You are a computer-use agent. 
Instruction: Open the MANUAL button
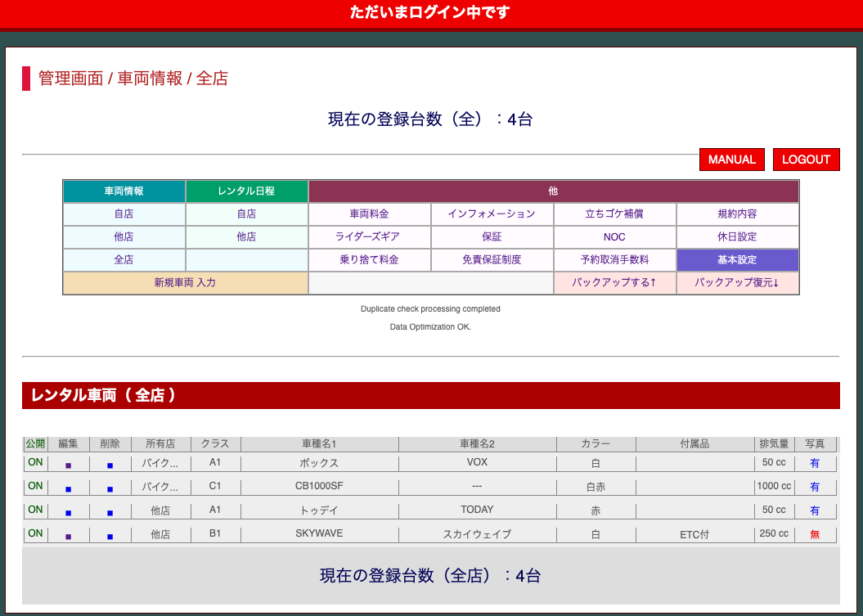pyautogui.click(x=731, y=160)
